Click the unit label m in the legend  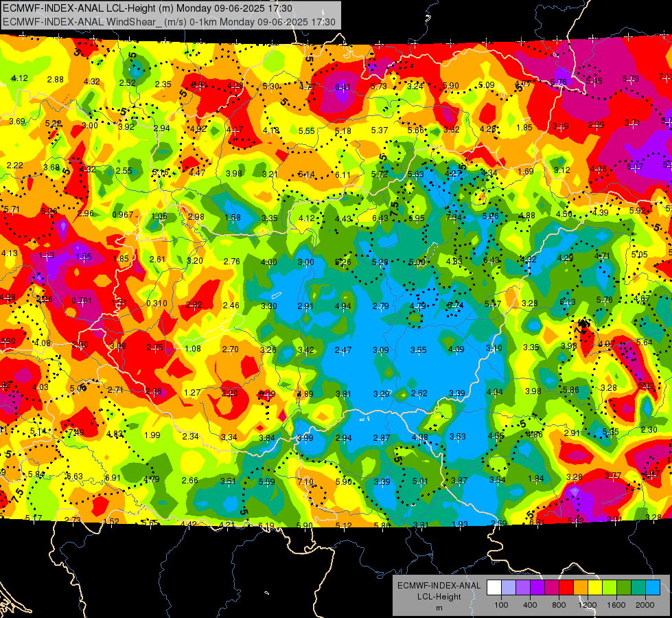click(439, 608)
